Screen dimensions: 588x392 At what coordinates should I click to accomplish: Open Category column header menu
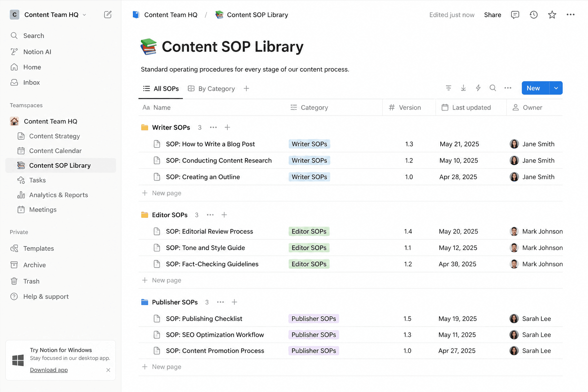309,108
